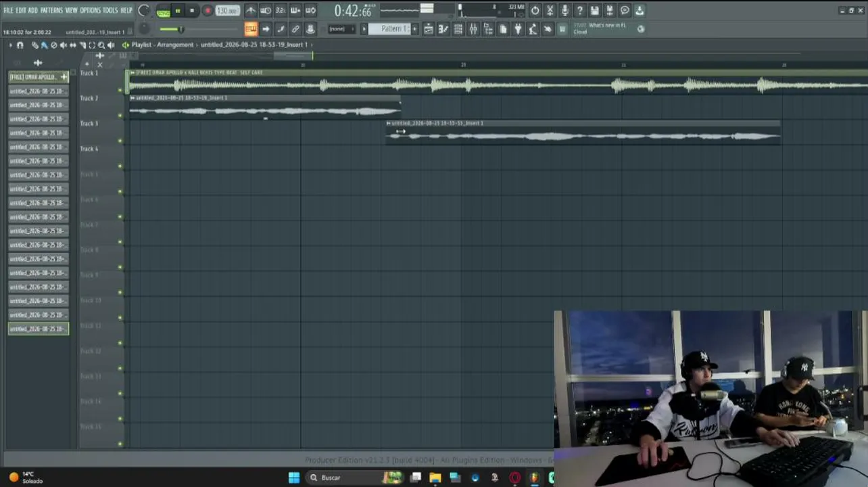Toggle wait for input before recording

(x=266, y=11)
